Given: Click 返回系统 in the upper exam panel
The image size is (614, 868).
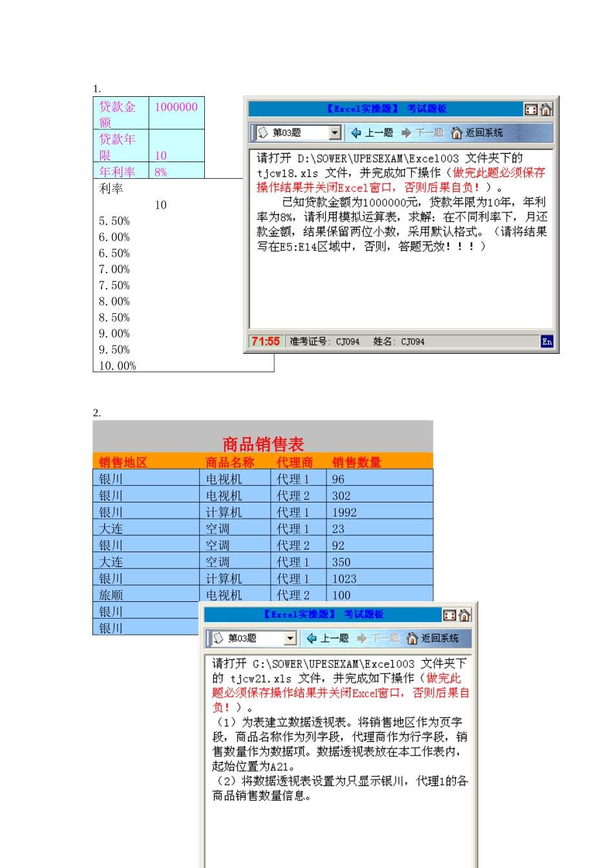Looking at the screenshot, I should (477, 133).
